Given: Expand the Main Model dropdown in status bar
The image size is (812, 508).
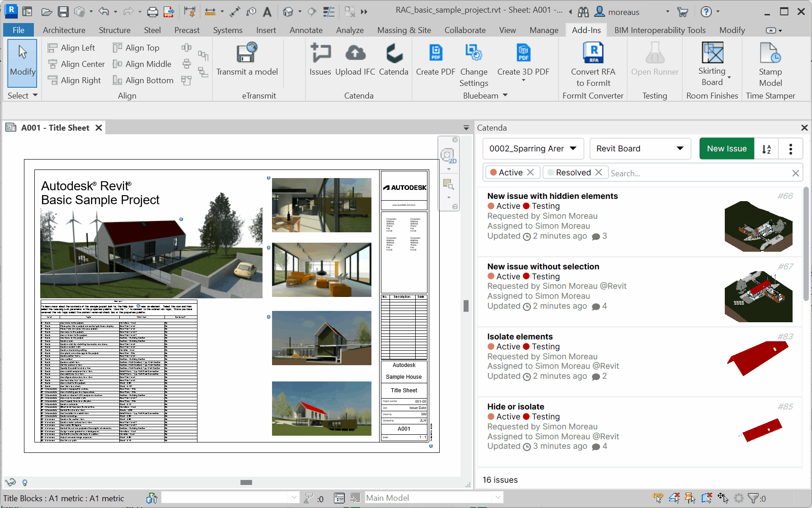Looking at the screenshot, I should click(498, 498).
